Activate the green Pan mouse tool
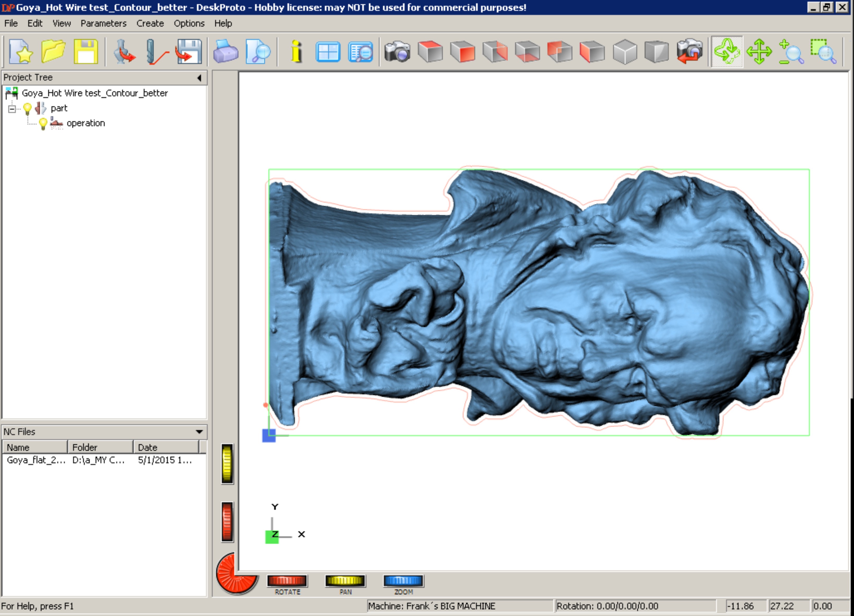 tap(759, 52)
